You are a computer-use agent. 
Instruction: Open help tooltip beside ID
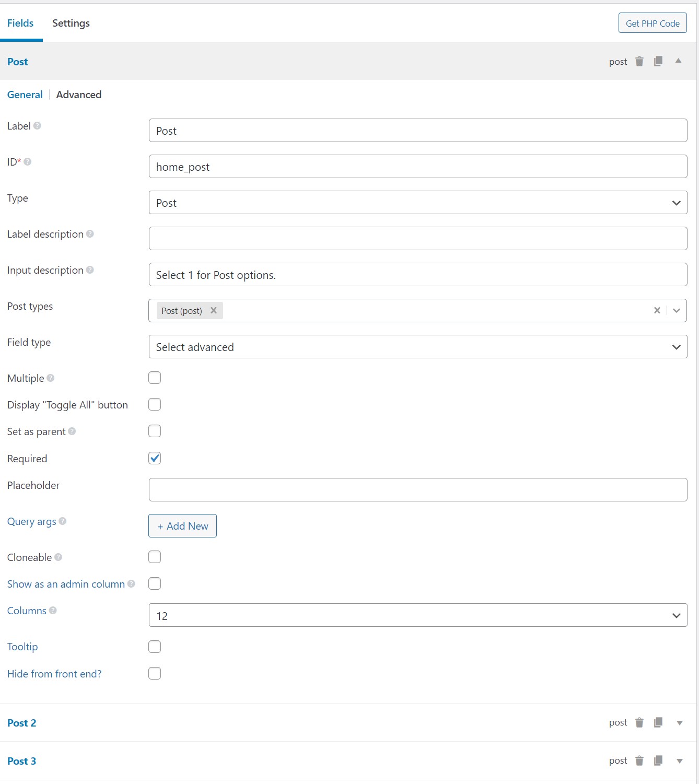28,162
